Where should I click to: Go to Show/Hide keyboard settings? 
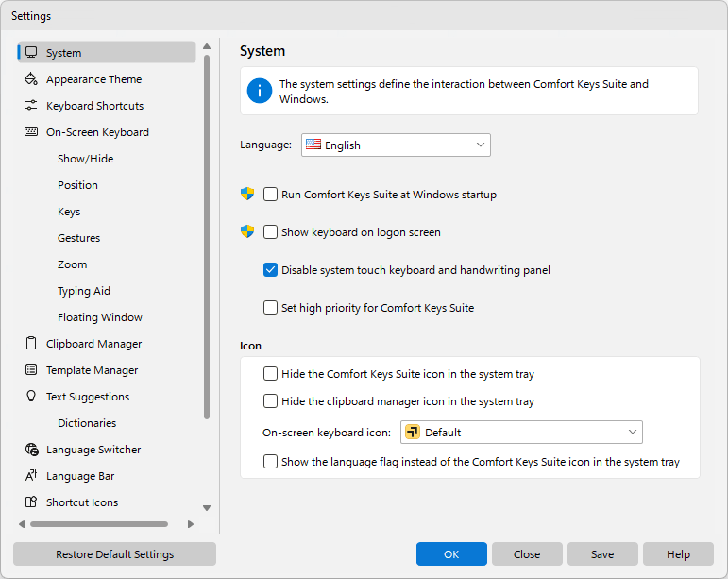tap(85, 159)
